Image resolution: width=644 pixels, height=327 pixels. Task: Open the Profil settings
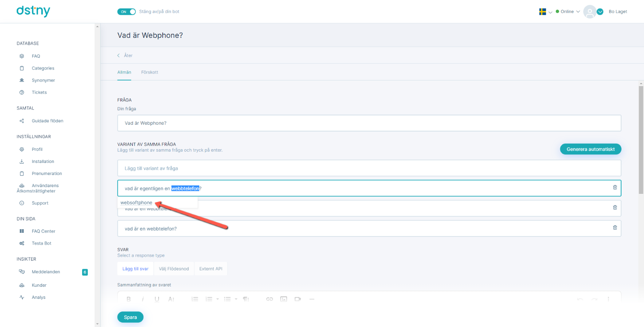pos(37,150)
